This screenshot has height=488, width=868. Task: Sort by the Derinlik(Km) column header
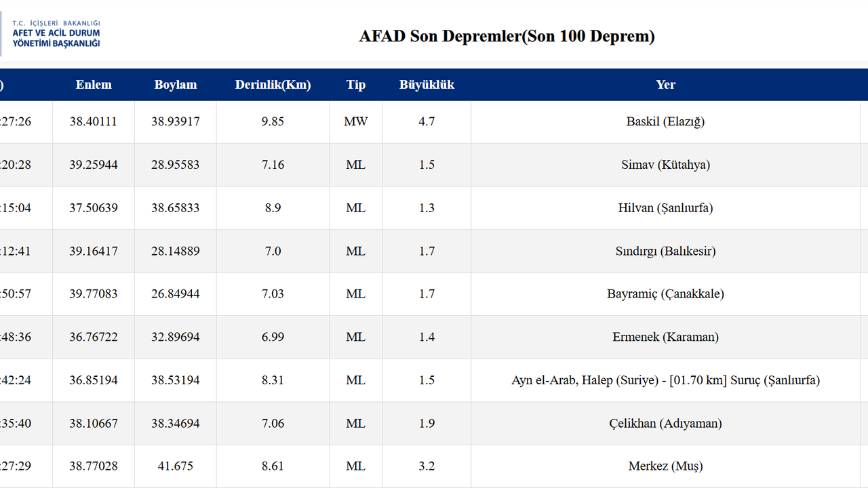(273, 84)
